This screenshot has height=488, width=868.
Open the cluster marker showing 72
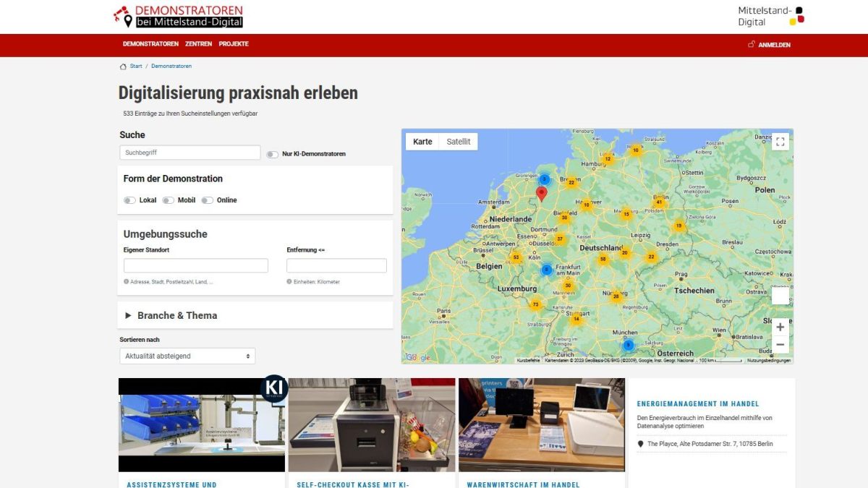tap(536, 304)
